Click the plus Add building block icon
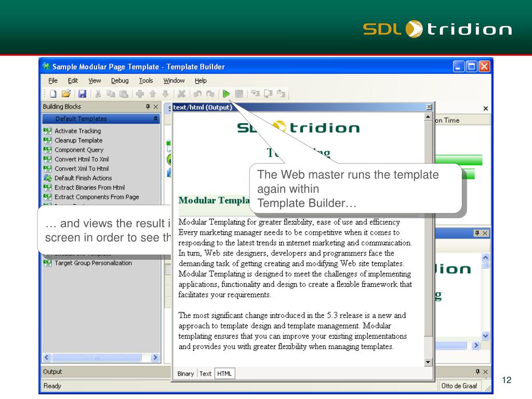 140,94
